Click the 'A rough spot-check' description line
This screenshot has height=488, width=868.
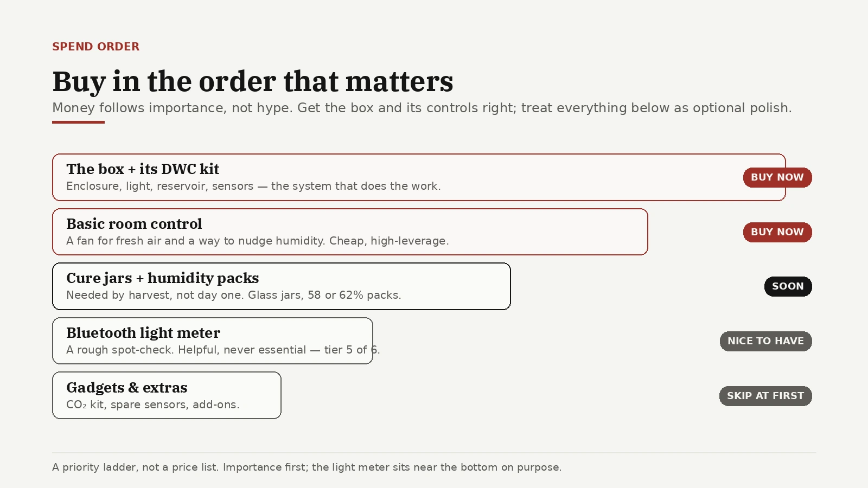click(x=223, y=350)
